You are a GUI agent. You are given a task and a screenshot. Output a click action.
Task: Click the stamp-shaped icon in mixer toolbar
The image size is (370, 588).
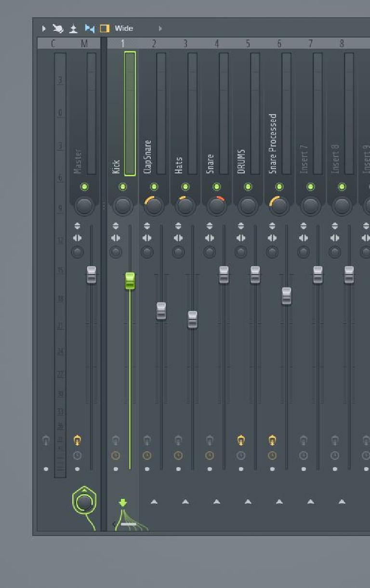[73, 28]
